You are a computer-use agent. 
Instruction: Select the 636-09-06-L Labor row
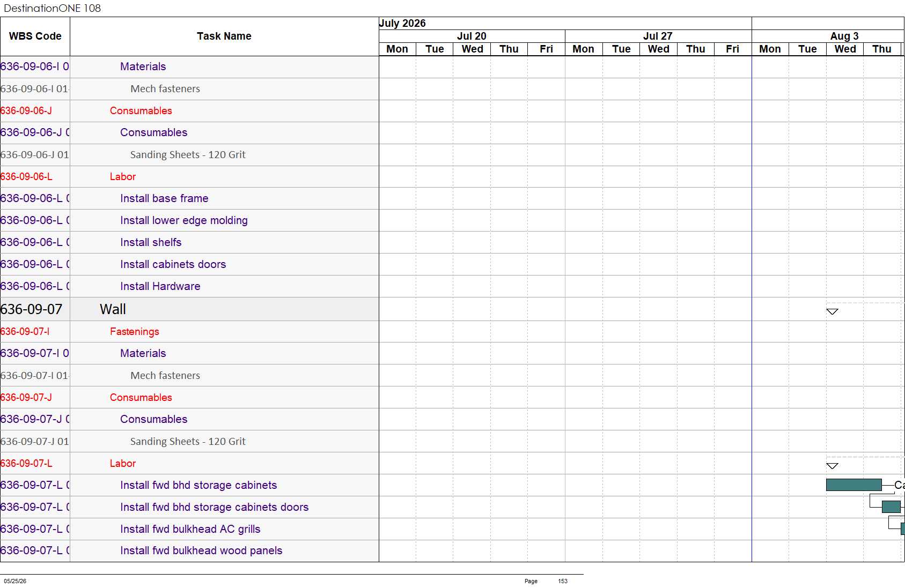189,177
